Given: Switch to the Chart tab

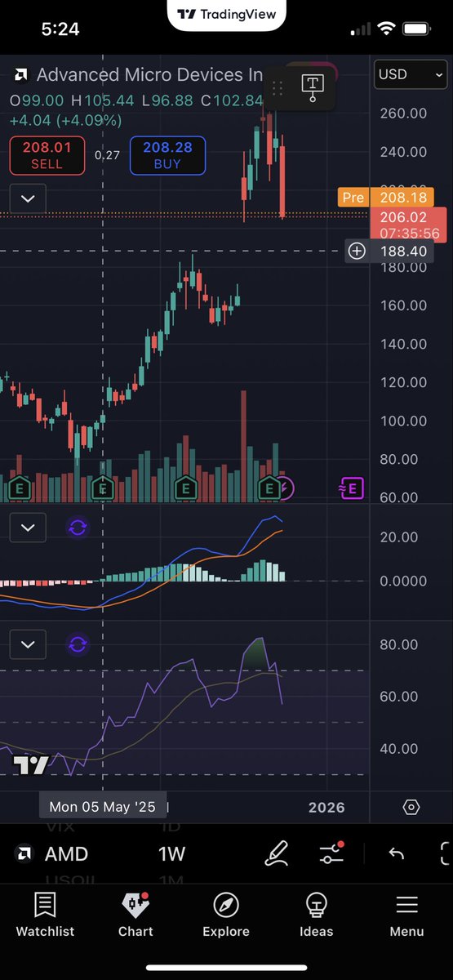Looking at the screenshot, I should coord(135,914).
